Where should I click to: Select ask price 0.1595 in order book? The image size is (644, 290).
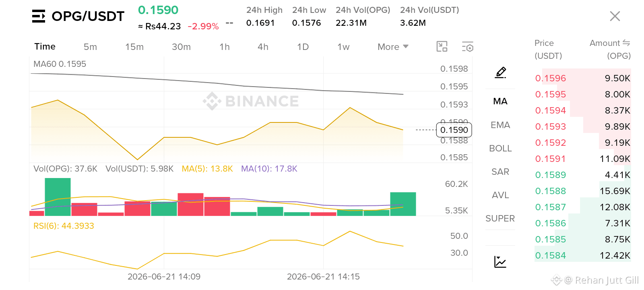coord(551,94)
